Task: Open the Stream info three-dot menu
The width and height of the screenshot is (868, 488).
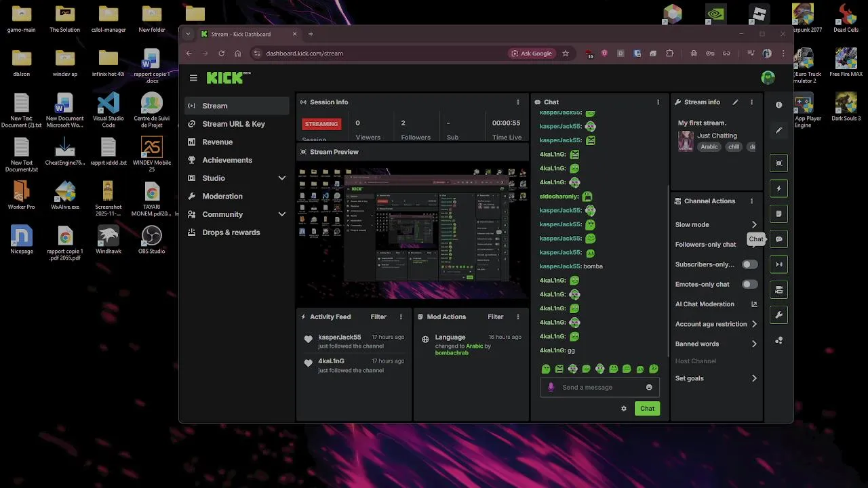Action: click(x=751, y=102)
